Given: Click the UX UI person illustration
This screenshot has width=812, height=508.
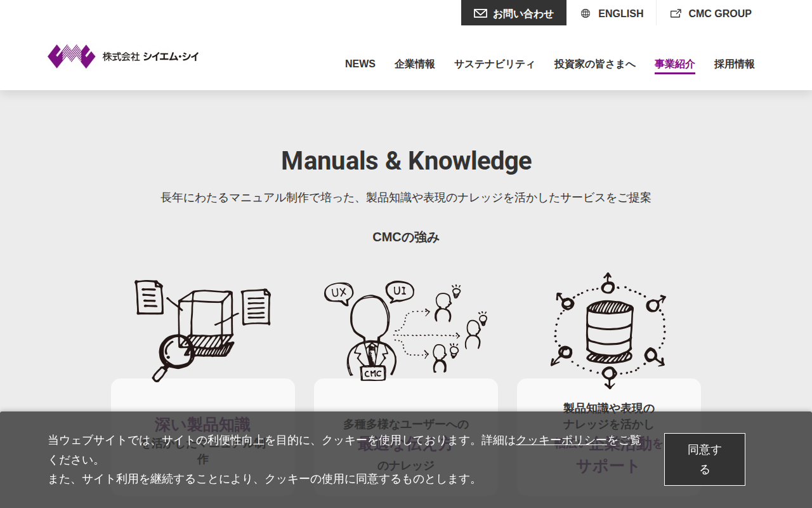Looking at the screenshot, I should pos(405,330).
